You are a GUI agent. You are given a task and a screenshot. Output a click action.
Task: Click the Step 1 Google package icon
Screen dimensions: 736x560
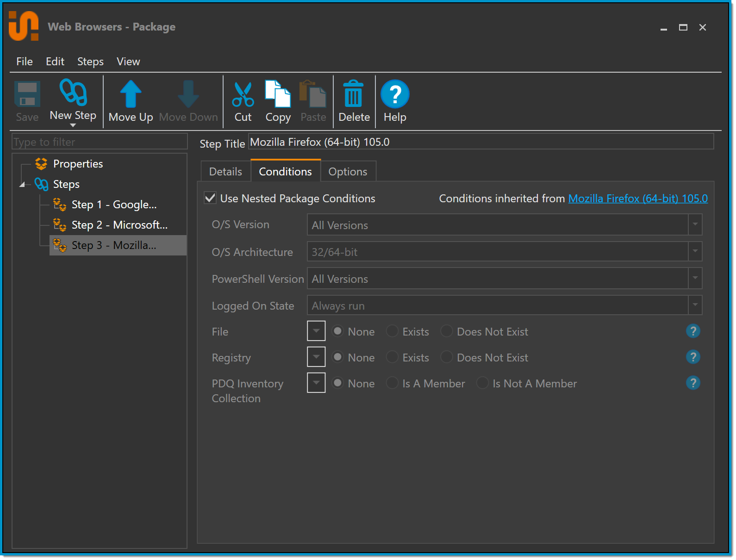(x=60, y=205)
